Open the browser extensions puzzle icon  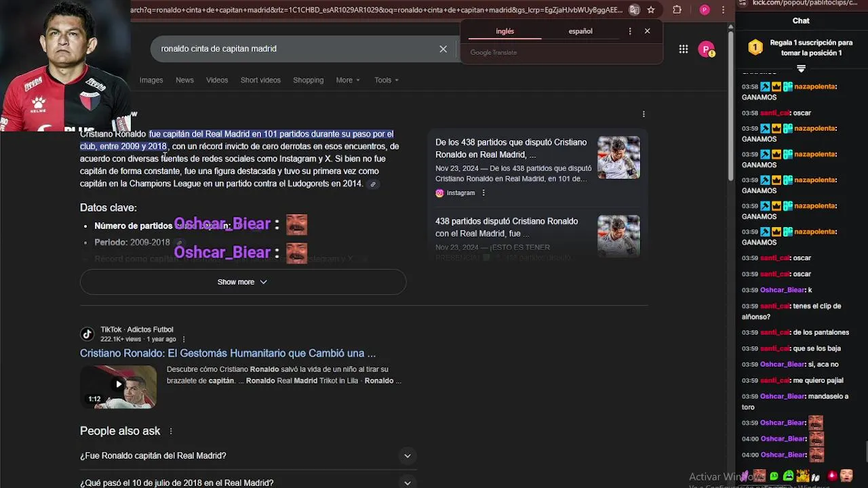pos(677,10)
